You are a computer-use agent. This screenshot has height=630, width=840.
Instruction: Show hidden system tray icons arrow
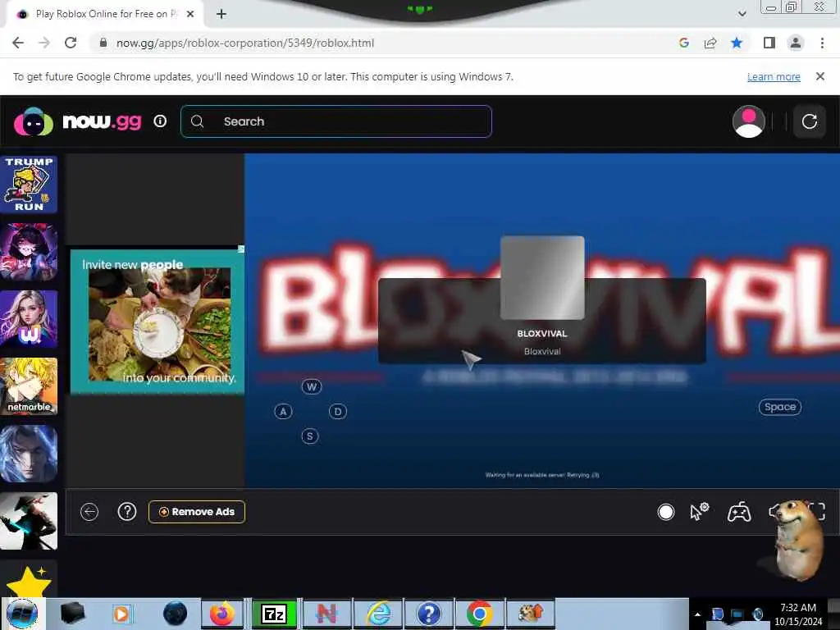[x=697, y=614]
